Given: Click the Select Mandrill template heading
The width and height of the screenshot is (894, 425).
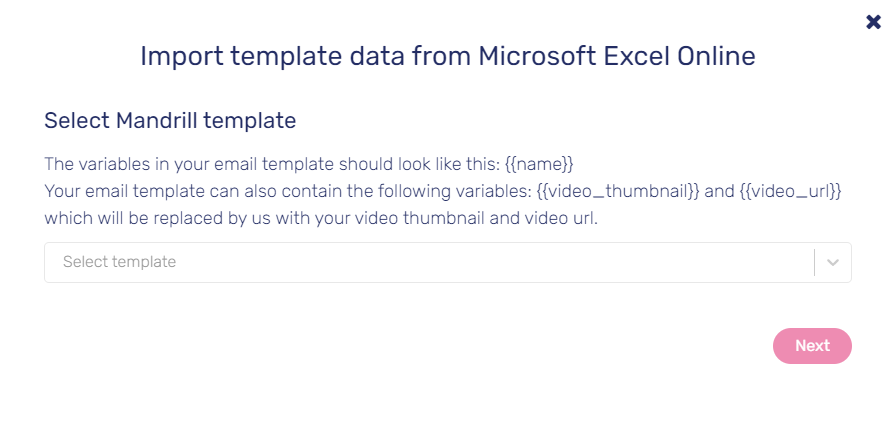Looking at the screenshot, I should pyautogui.click(x=170, y=121).
